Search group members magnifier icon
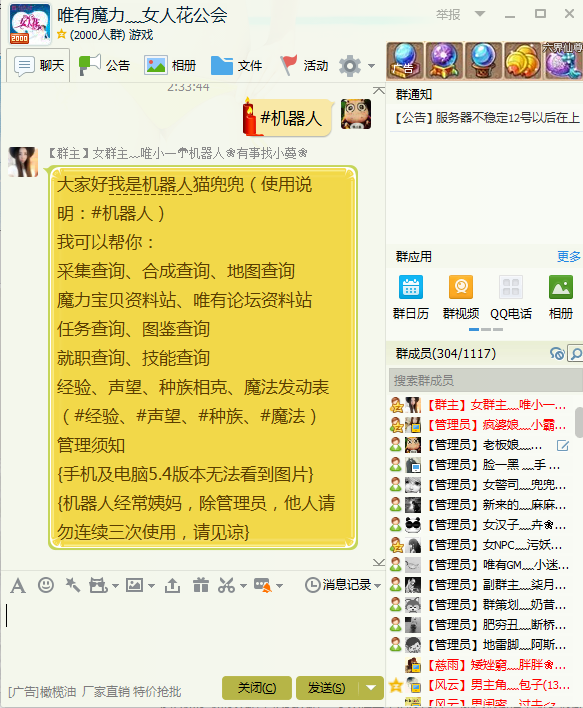The height and width of the screenshot is (708, 583). 575,353
